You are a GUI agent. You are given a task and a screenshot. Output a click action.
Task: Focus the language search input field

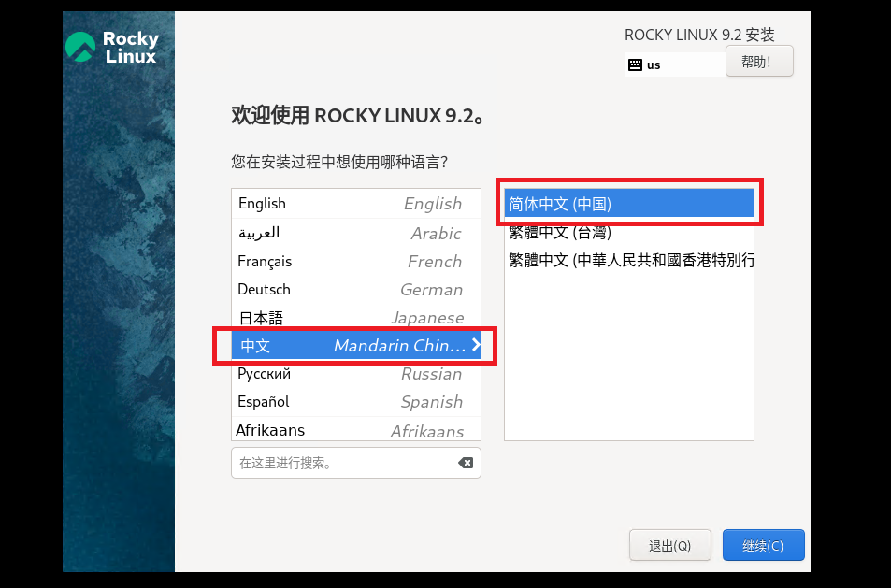coord(356,463)
